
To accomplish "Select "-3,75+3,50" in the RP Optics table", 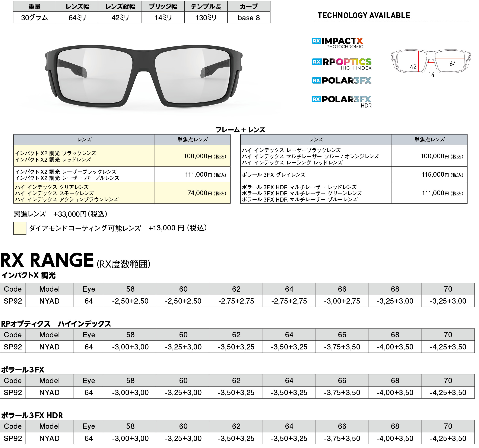I will pyautogui.click(x=342, y=347).
